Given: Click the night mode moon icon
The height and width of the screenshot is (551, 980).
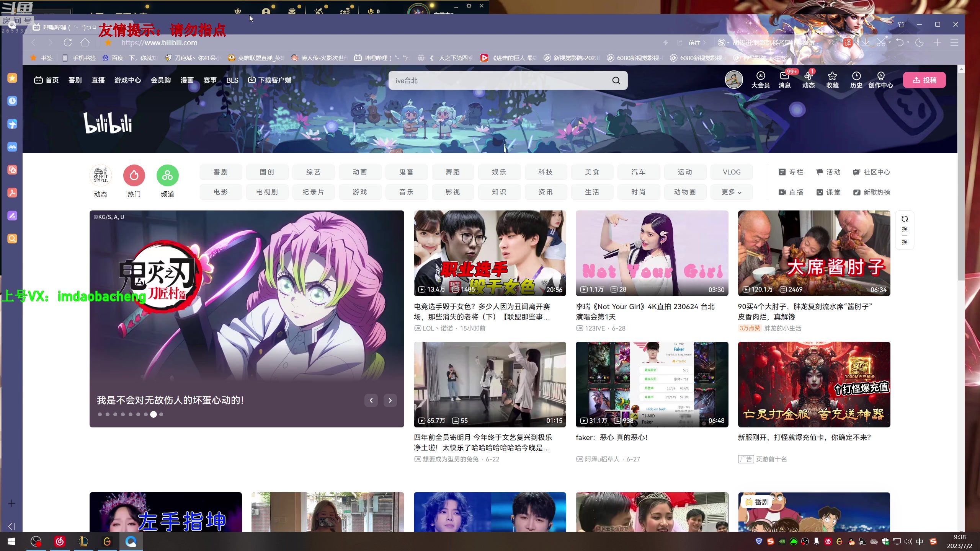Looking at the screenshot, I should 920,42.
